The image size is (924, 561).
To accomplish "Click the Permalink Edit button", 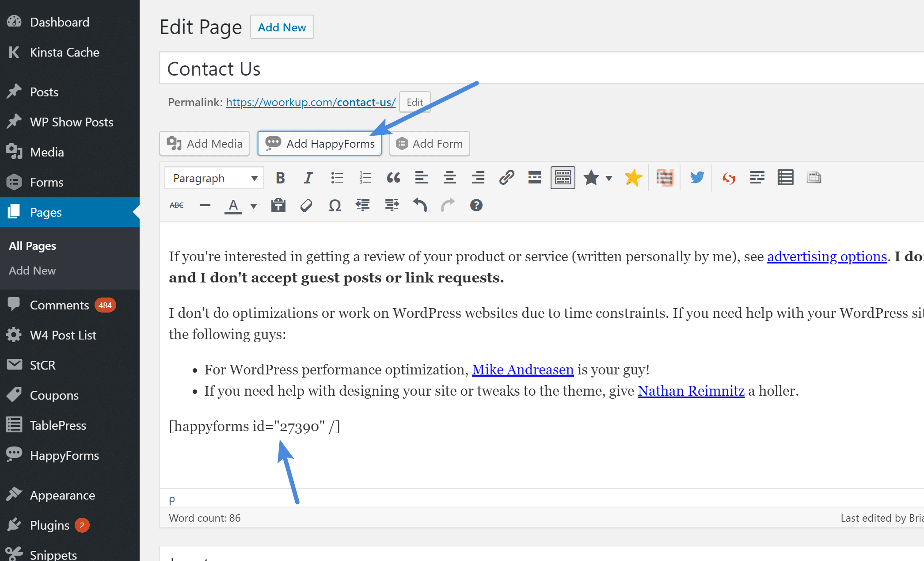I will click(414, 102).
